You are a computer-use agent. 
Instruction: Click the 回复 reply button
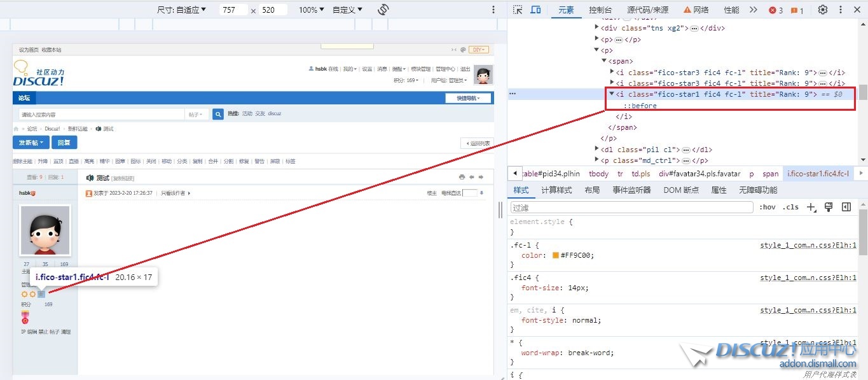64,143
